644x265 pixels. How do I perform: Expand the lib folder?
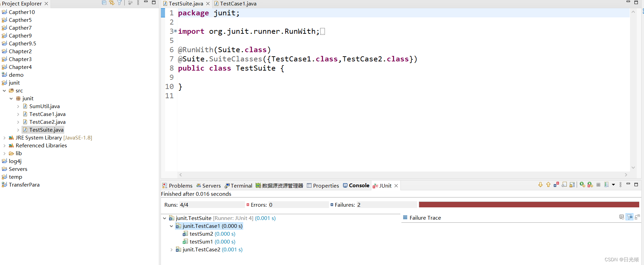pos(4,153)
